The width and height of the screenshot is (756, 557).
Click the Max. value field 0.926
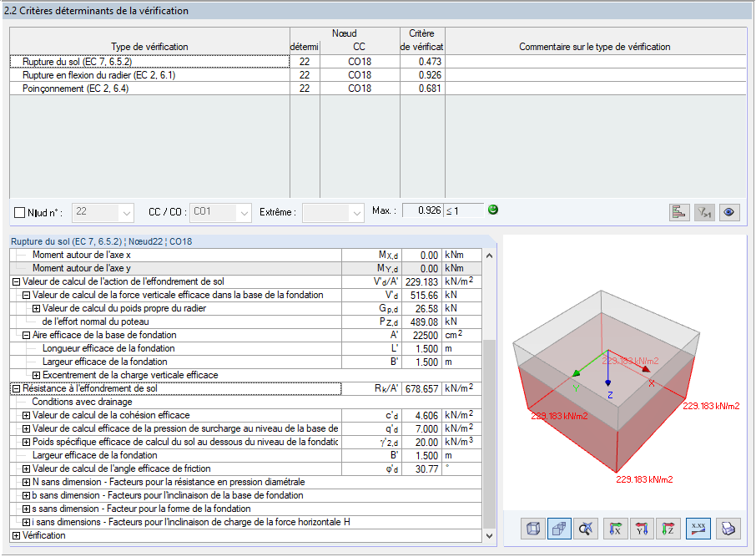[x=422, y=210]
